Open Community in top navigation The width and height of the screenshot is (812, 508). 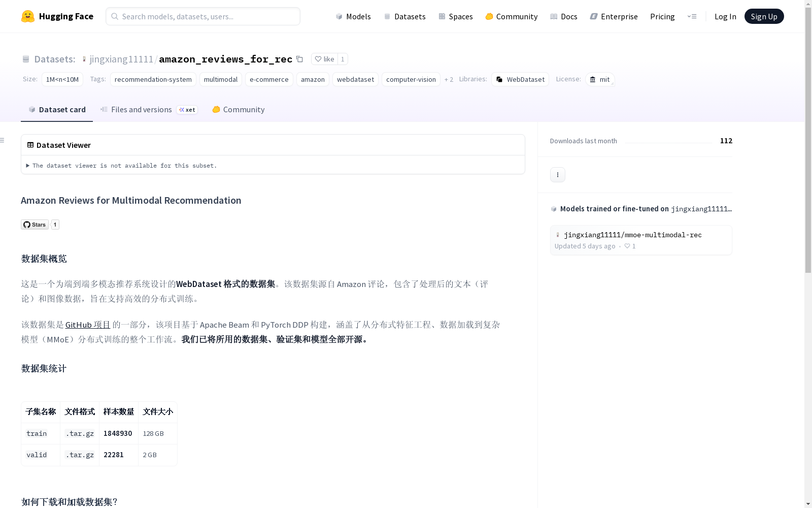(x=511, y=16)
